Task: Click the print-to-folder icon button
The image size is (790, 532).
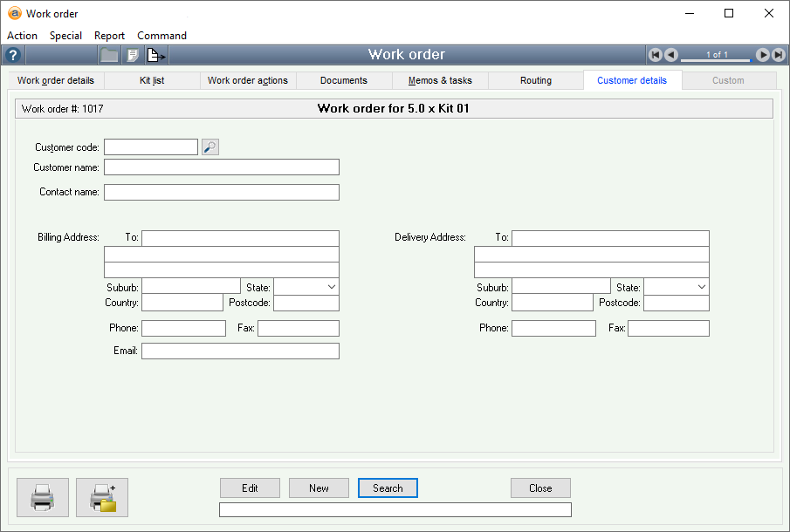Action: [x=102, y=496]
